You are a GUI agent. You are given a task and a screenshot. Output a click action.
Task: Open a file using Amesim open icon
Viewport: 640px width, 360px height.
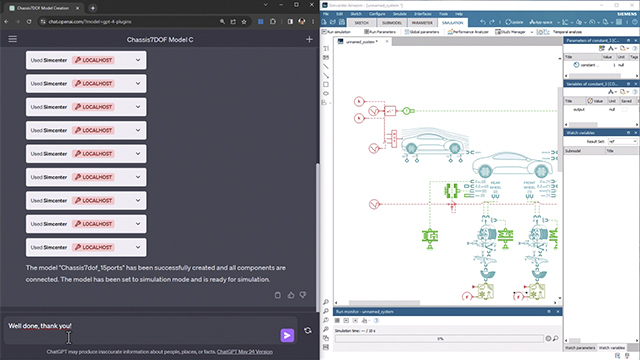pos(333,22)
